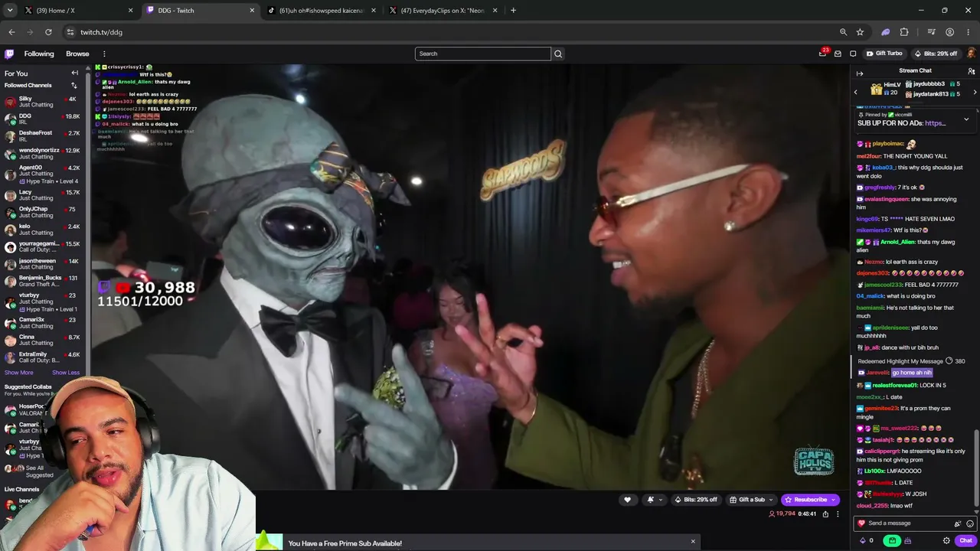Open the Chrome three-dot menu
The width and height of the screenshot is (980, 551).
coord(969,32)
